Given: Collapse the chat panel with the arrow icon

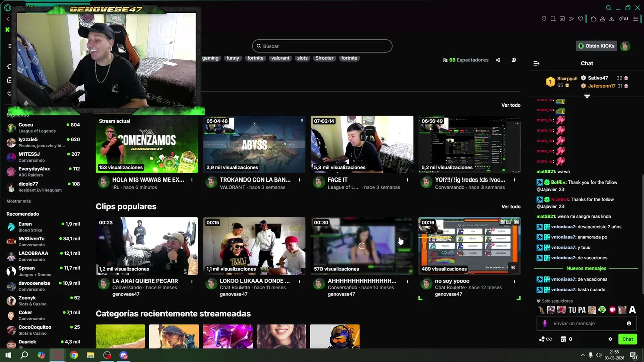Looking at the screenshot, I should (536, 63).
